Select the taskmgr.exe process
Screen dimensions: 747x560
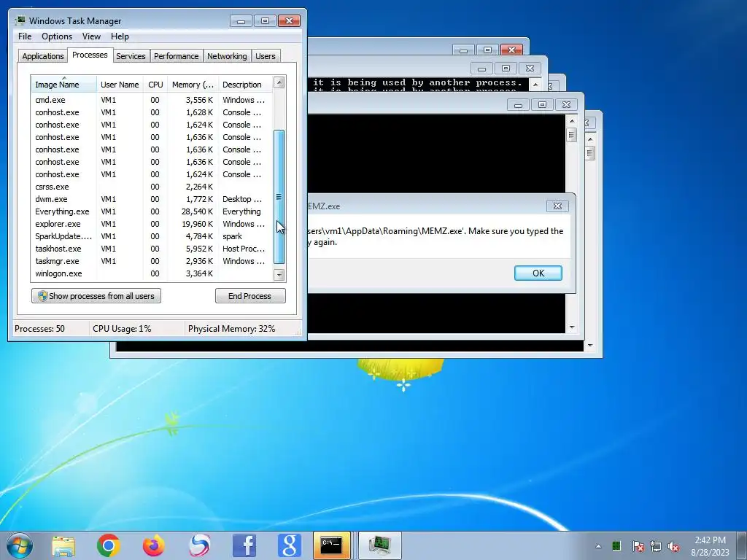152,261
